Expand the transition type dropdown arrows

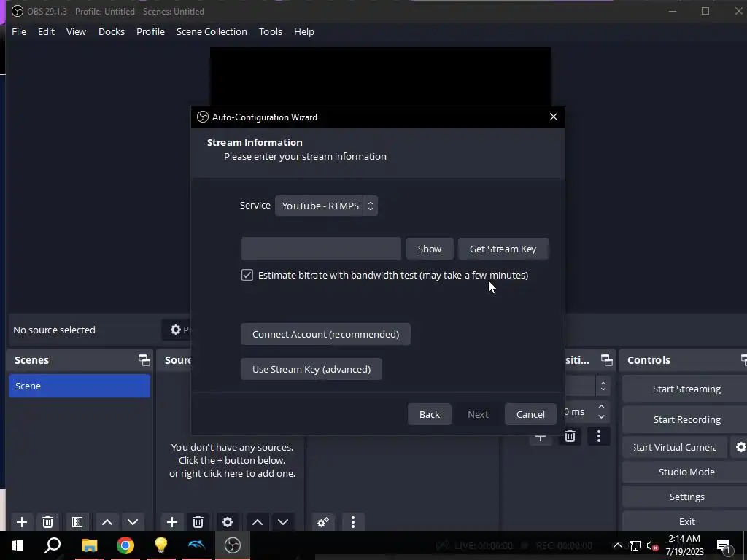coord(603,386)
